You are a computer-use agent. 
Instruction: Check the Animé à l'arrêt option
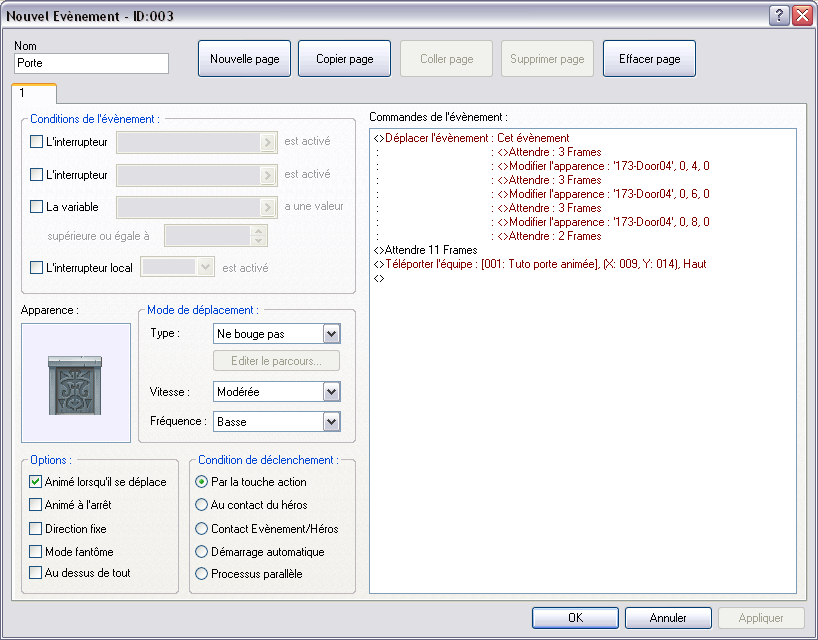click(35, 504)
